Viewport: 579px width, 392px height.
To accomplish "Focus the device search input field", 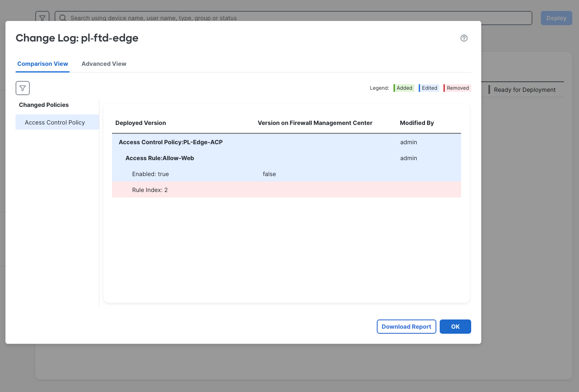I will [293, 18].
